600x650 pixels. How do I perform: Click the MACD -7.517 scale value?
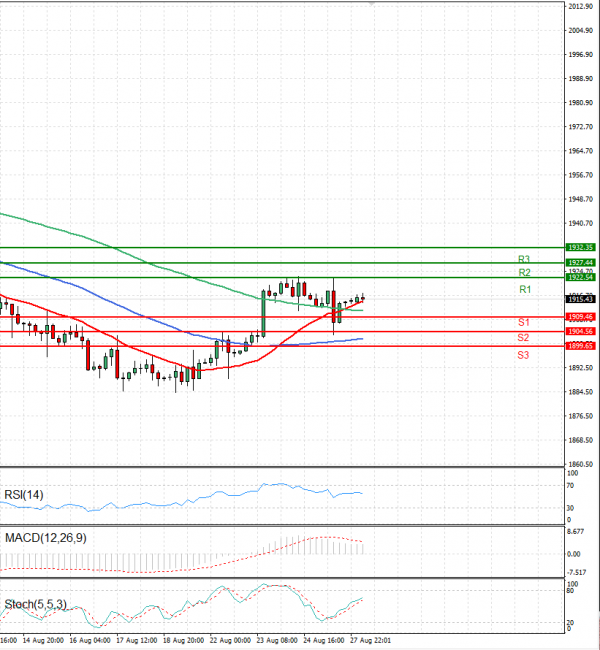coord(577,573)
